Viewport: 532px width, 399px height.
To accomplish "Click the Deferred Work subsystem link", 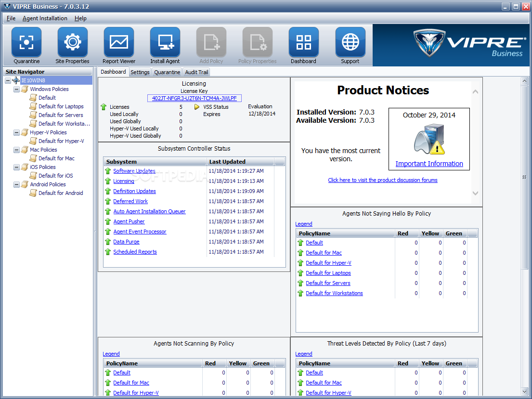I will click(130, 202).
